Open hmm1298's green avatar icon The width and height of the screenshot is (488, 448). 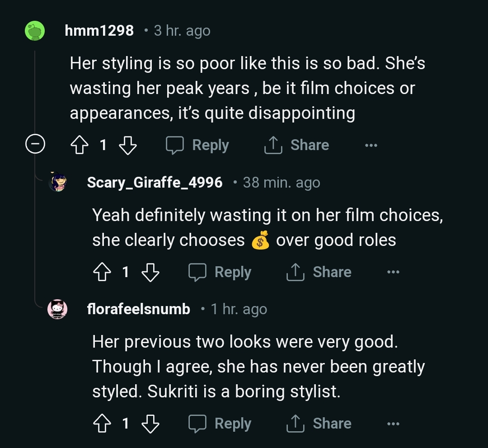(35, 31)
